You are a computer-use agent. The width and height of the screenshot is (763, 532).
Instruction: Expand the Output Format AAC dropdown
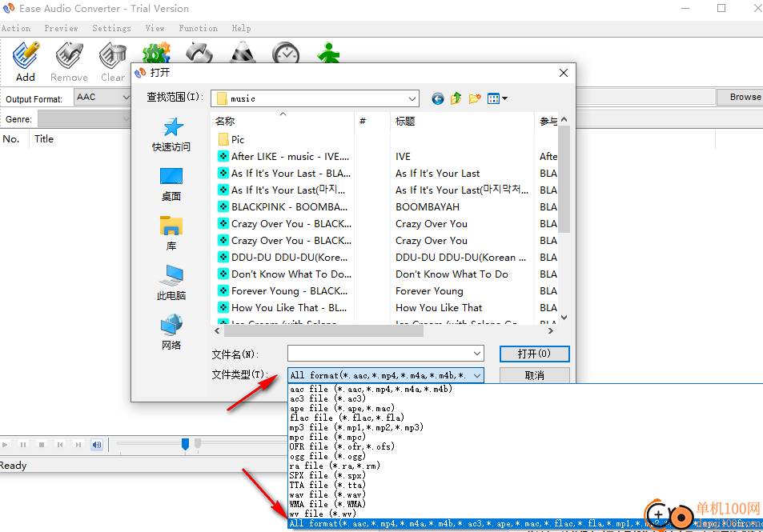(126, 97)
